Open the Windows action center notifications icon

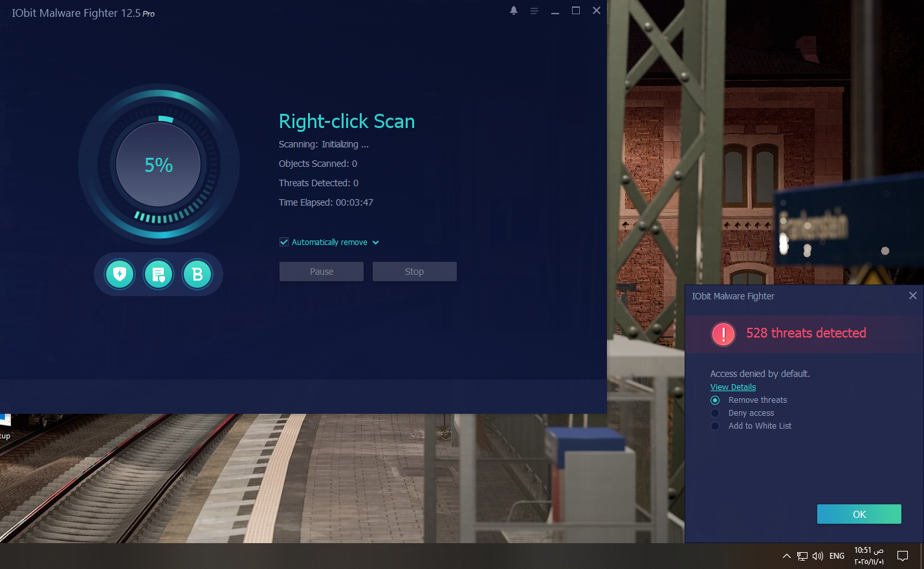903,555
